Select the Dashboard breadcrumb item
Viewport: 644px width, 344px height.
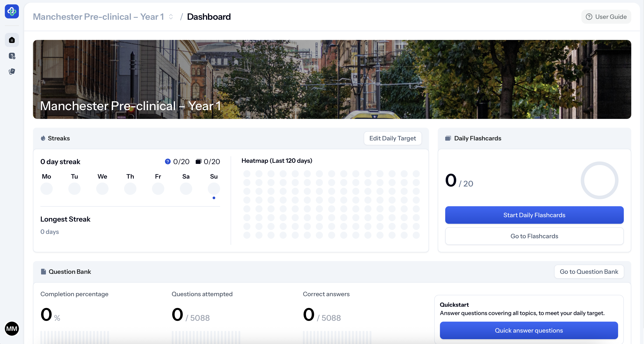(208, 17)
